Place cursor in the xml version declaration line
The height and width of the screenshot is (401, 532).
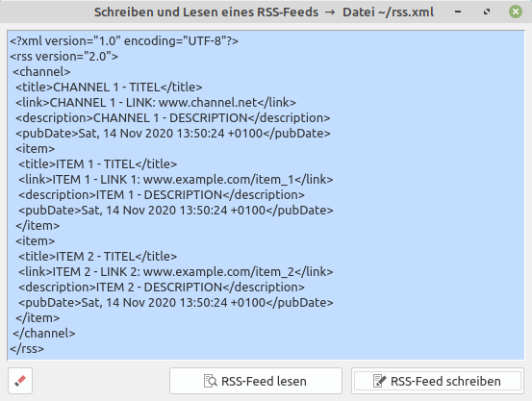click(124, 41)
